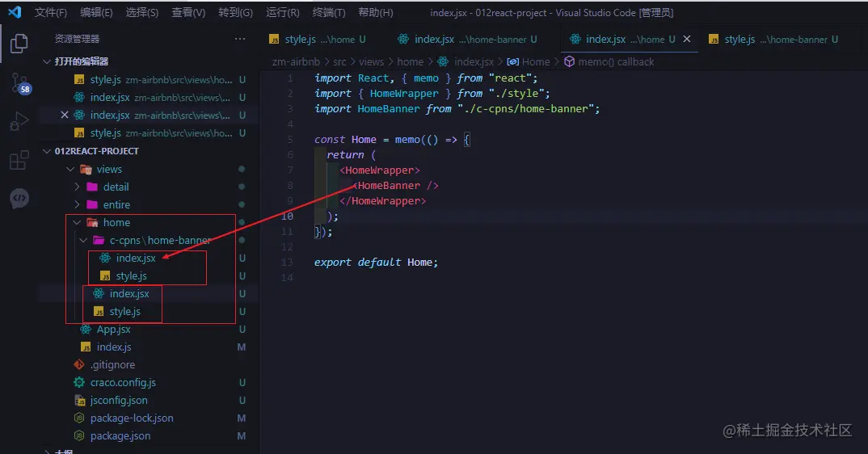Image resolution: width=868 pixels, height=454 pixels.
Task: Open 终端(T) menu
Action: [328, 12]
